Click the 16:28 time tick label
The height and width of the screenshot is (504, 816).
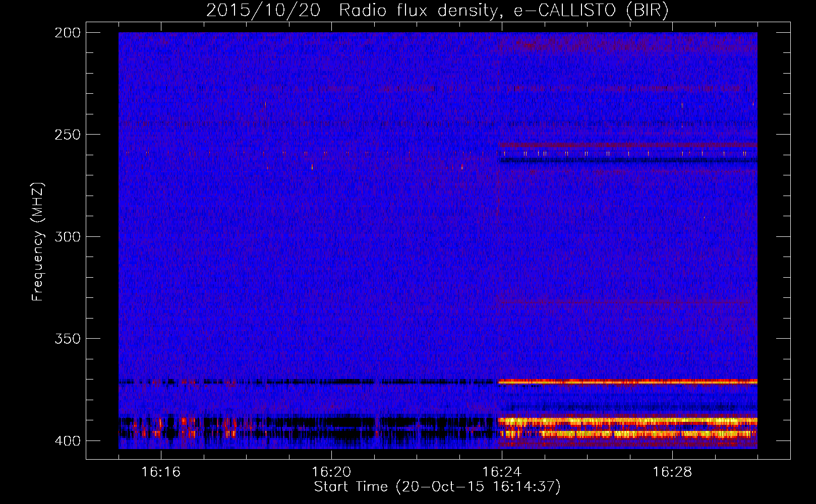pyautogui.click(x=672, y=472)
